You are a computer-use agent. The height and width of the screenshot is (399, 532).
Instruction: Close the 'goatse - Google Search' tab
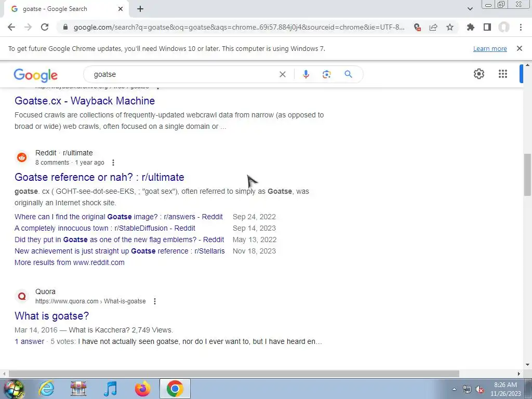tap(121, 9)
